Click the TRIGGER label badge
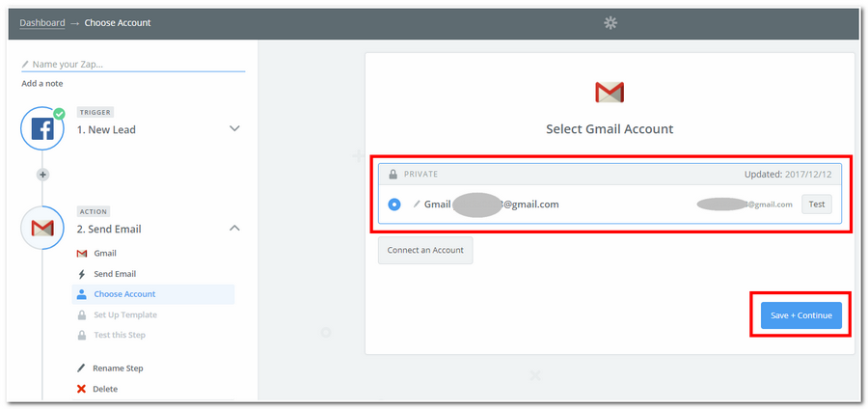Image resolution: width=868 pixels, height=409 pixels. (95, 112)
